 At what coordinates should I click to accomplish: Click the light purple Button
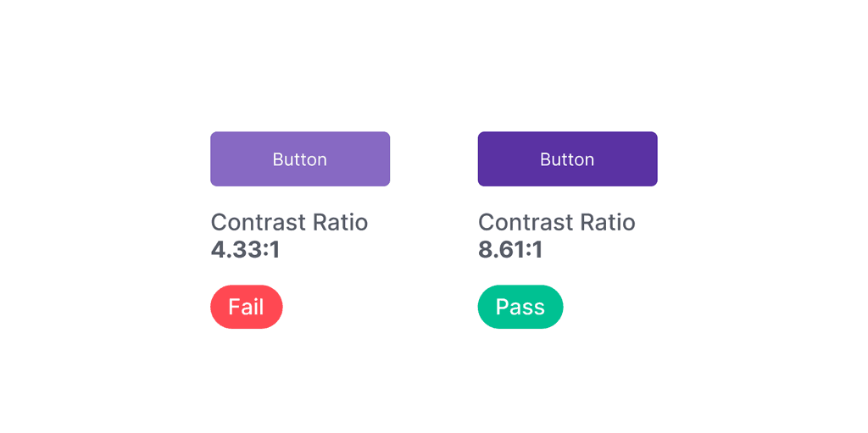[x=300, y=159]
